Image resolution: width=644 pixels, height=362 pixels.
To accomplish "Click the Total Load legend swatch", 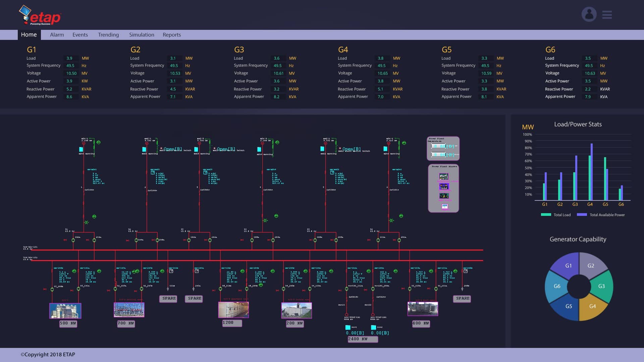I will 545,215.
